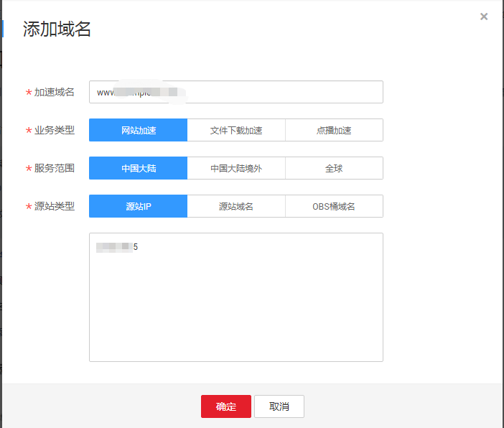Choose 中国大陆境外 service scope
Screen dimensions: 504x428
pos(236,168)
